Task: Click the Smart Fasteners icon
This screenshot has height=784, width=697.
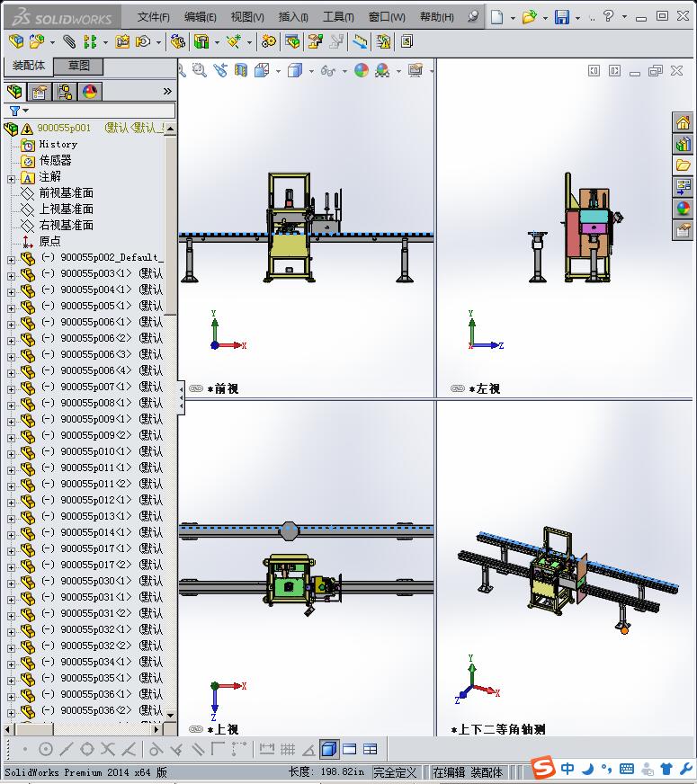Action: (x=122, y=41)
